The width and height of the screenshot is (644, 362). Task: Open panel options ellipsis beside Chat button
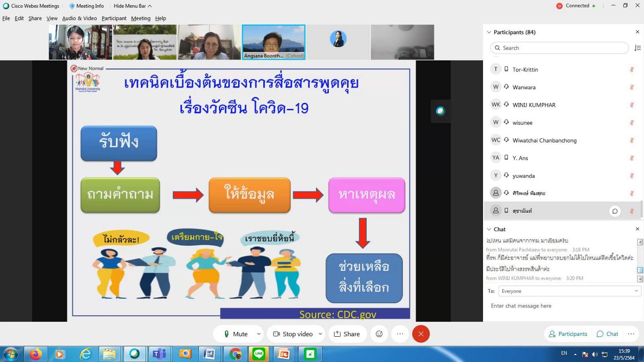click(x=631, y=334)
